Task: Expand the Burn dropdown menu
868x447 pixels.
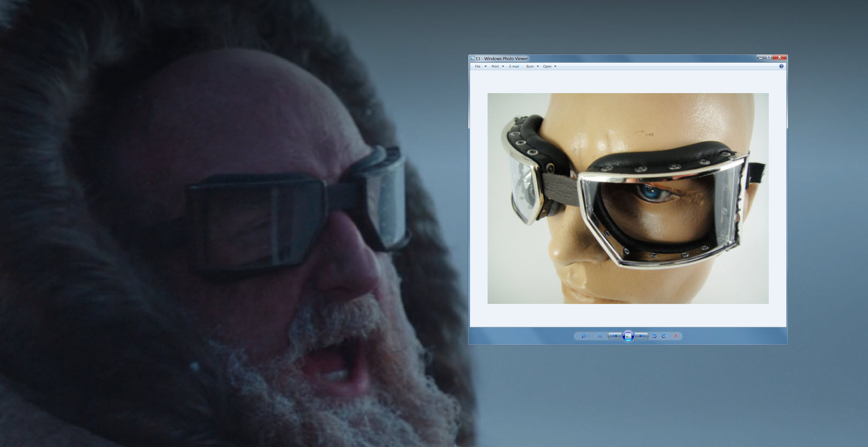Action: pyautogui.click(x=532, y=66)
